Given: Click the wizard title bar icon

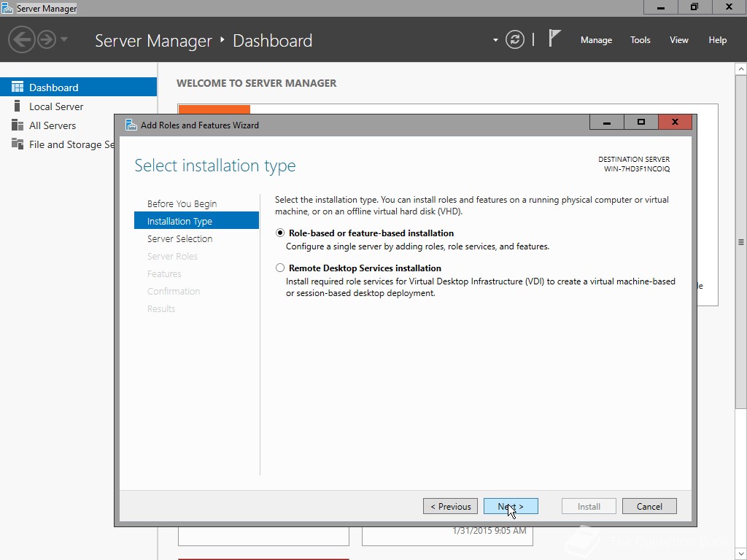Looking at the screenshot, I should tap(131, 125).
